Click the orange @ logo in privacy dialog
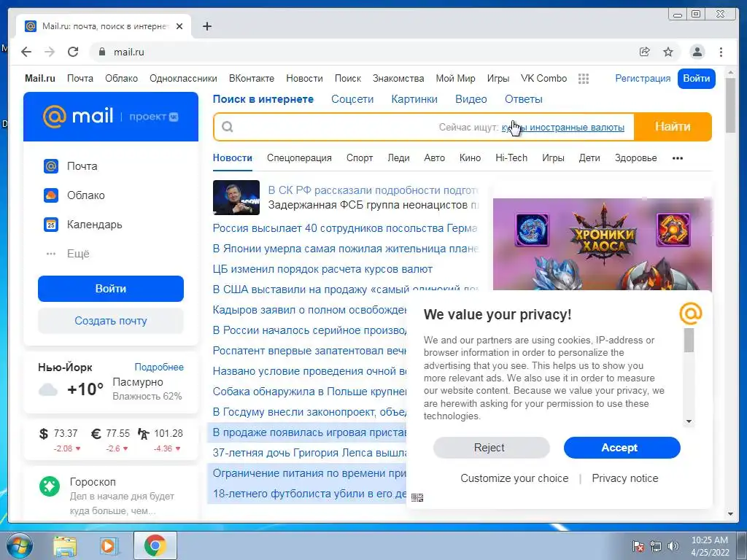The image size is (747, 560). pos(691,314)
